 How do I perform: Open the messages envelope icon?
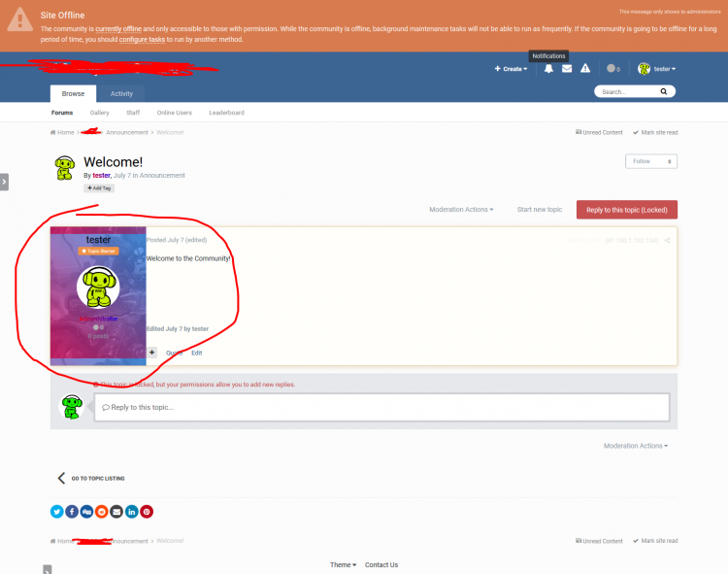(x=567, y=69)
